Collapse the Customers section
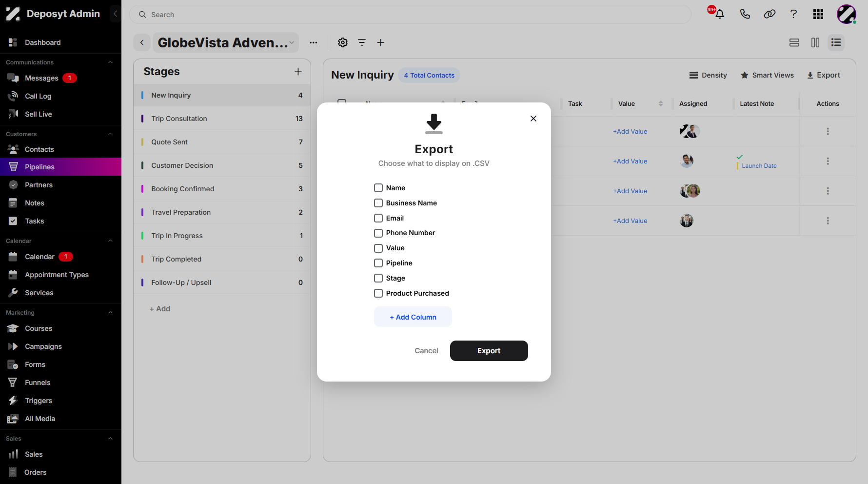The width and height of the screenshot is (868, 484). pyautogui.click(x=110, y=134)
